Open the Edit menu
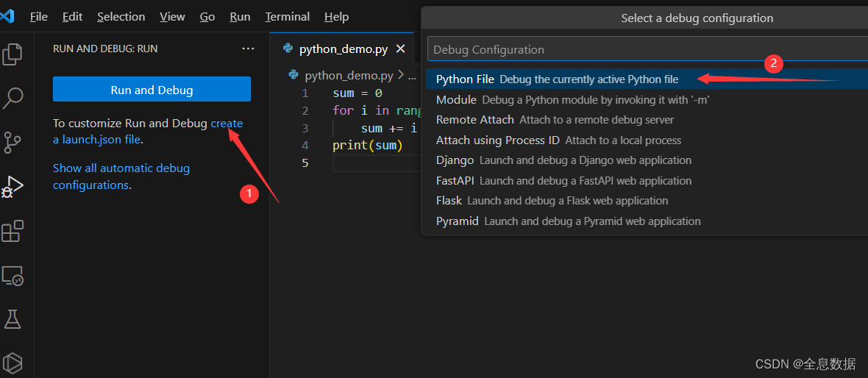Viewport: 868px width, 378px height. pos(73,17)
